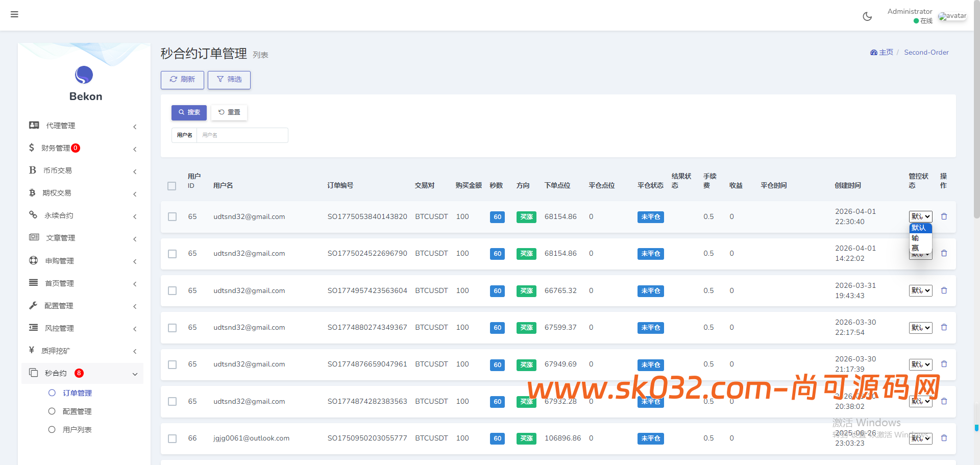Open 用户列表 in the sidebar submenu
Image resolution: width=980 pixels, height=465 pixels.
pyautogui.click(x=77, y=430)
